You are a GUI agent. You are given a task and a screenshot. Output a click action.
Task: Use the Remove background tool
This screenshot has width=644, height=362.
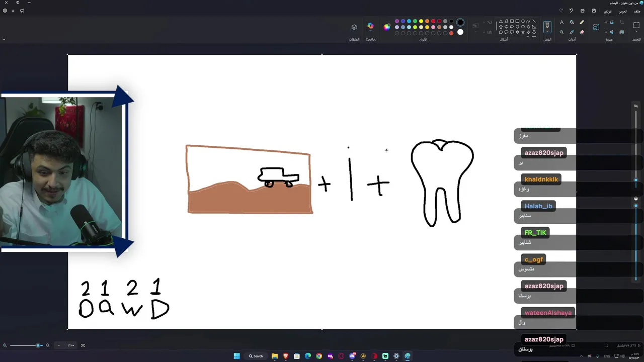click(622, 32)
